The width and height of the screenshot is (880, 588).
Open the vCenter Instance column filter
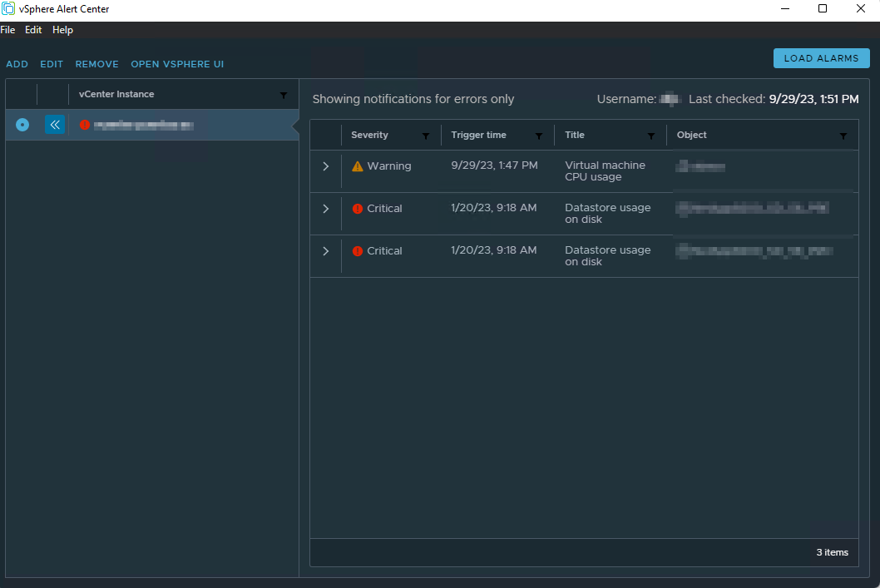[284, 96]
